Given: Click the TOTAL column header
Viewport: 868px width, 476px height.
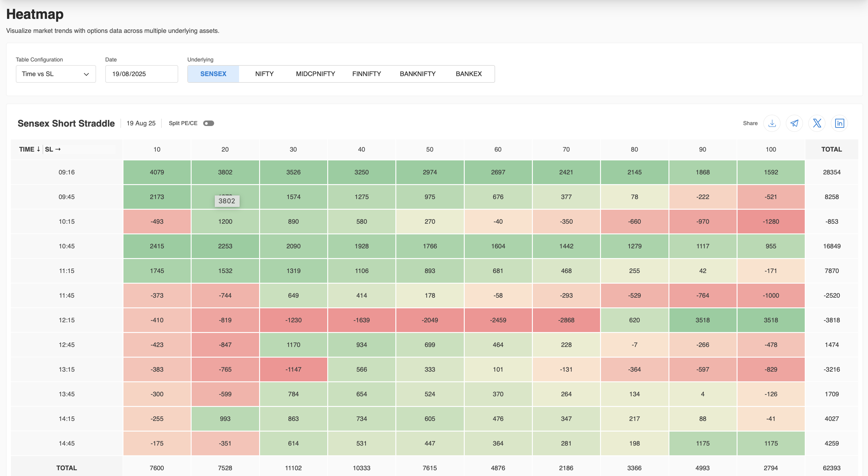Looking at the screenshot, I should click(831, 149).
